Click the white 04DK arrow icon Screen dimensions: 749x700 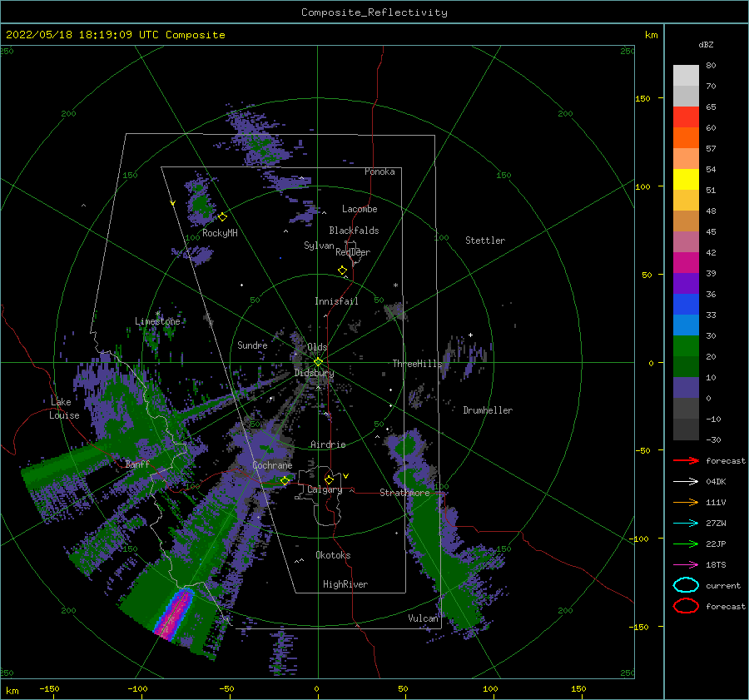point(686,482)
